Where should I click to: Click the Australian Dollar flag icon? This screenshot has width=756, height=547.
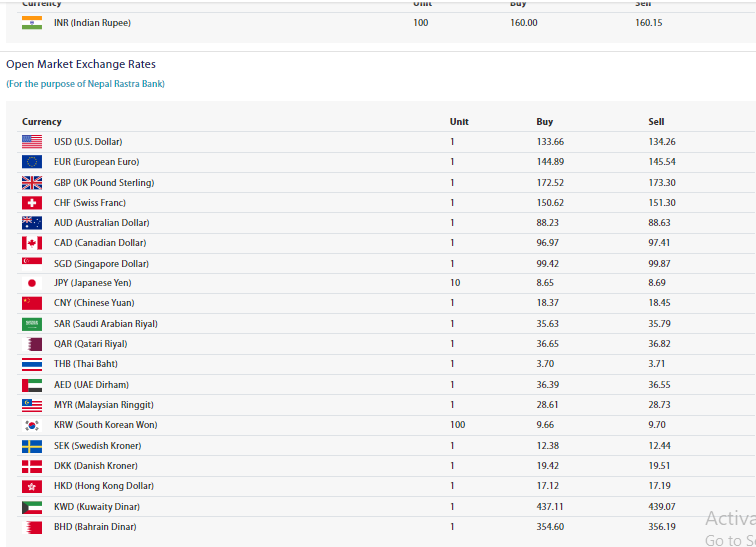[x=32, y=223]
